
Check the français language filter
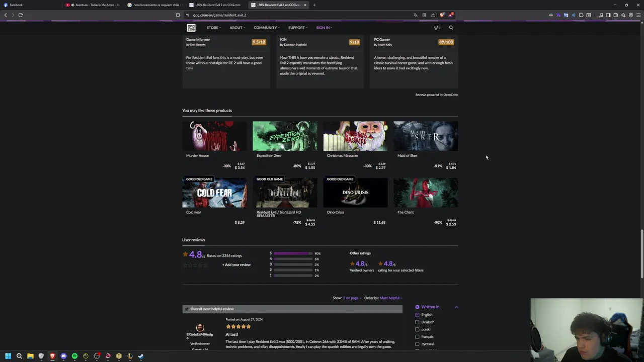click(417, 336)
